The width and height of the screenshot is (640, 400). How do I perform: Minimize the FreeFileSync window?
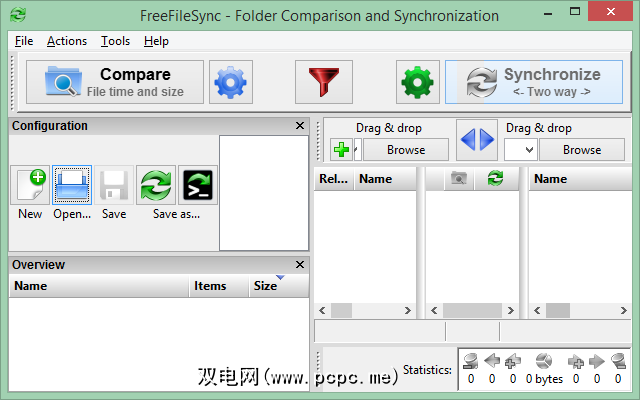(548, 13)
